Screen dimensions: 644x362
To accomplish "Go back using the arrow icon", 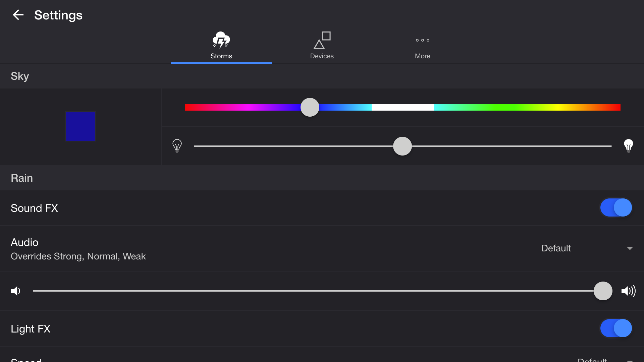I will [x=18, y=15].
